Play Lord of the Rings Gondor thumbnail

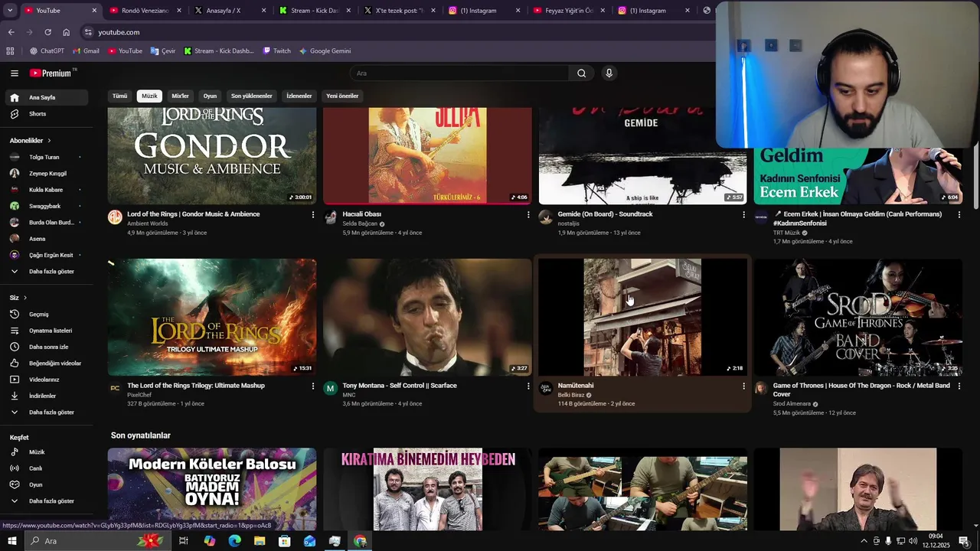pos(212,156)
